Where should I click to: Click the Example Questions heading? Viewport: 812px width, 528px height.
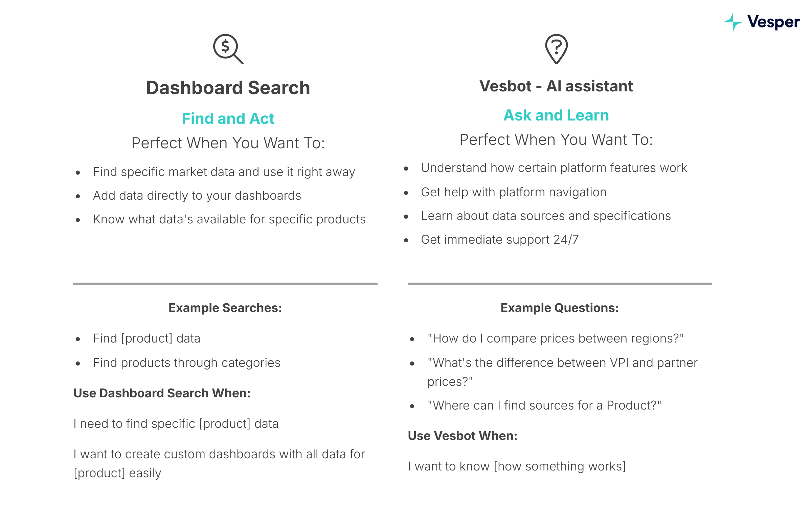[x=560, y=308]
